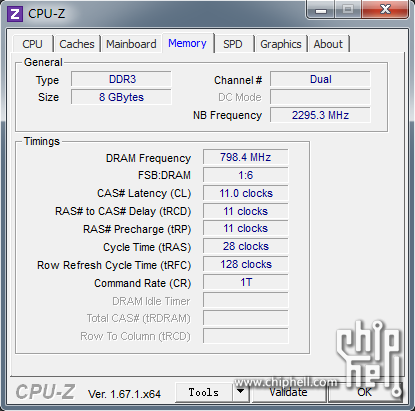Click the CPU-Z purple logo icon
Screen dimensions: 415x411
click(x=15, y=14)
